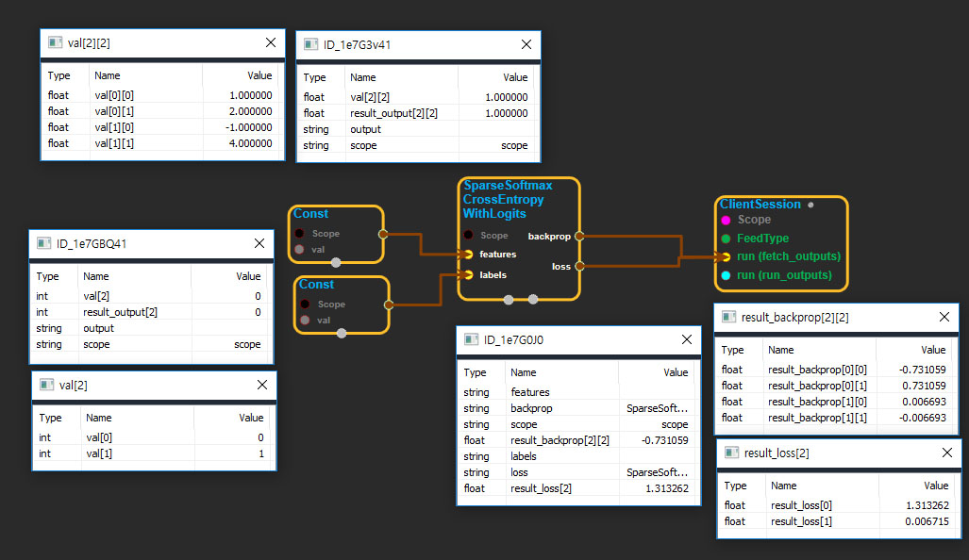The image size is (969, 560).
Task: Click the gray dot below the lower Const node
Action: pos(342,333)
